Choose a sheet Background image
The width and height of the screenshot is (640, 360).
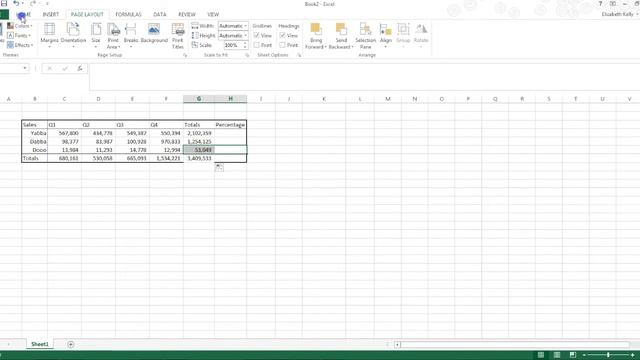(154, 34)
